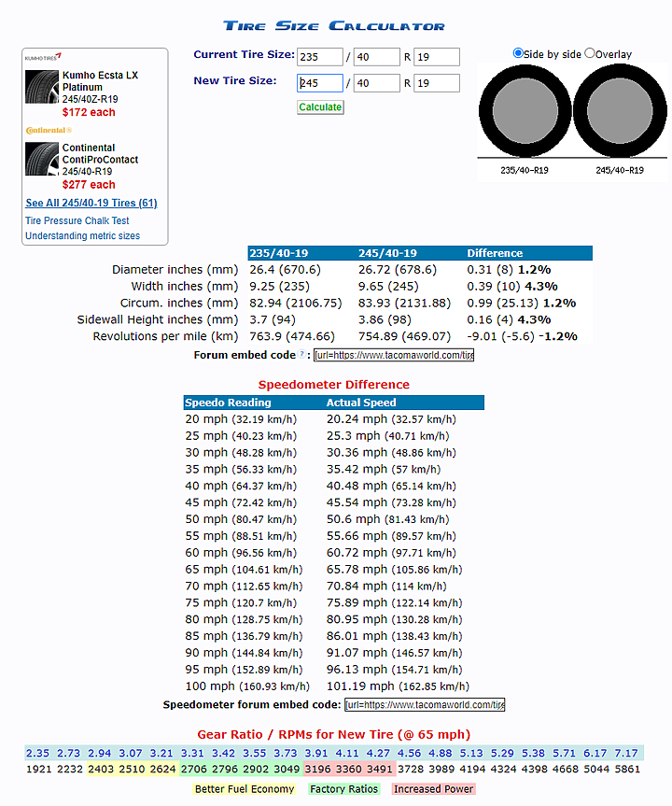
Task: Click the current tire width field 235
Action: coord(319,57)
